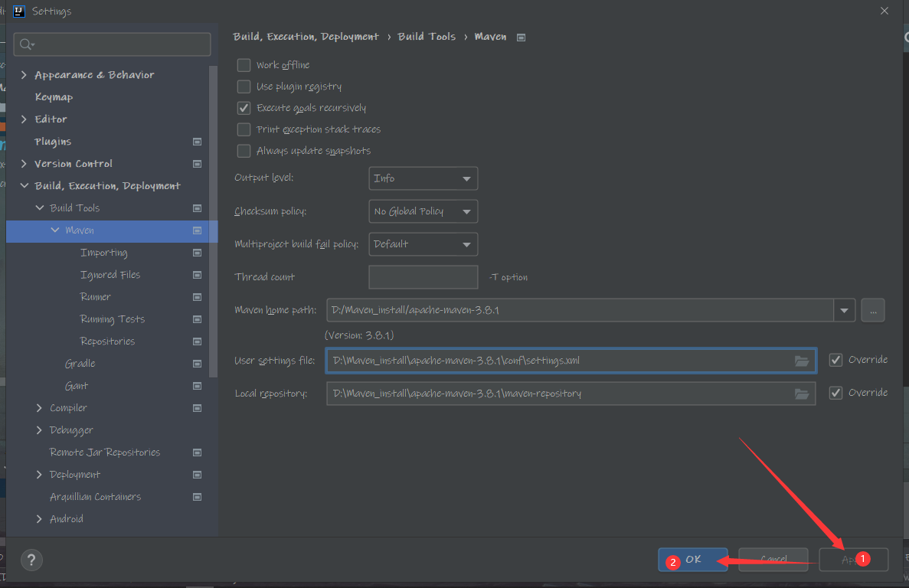Expand the Version Control section
This screenshot has width=909, height=588.
tap(24, 164)
